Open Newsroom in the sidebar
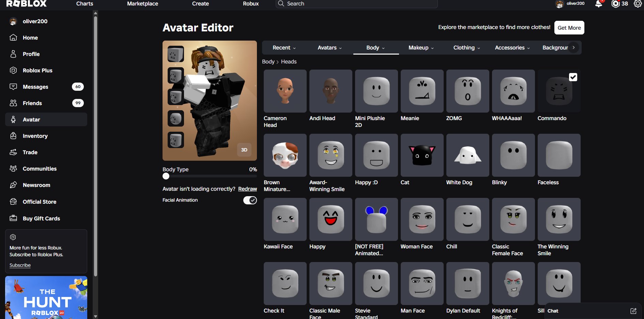The width and height of the screenshot is (644, 319). point(46,185)
